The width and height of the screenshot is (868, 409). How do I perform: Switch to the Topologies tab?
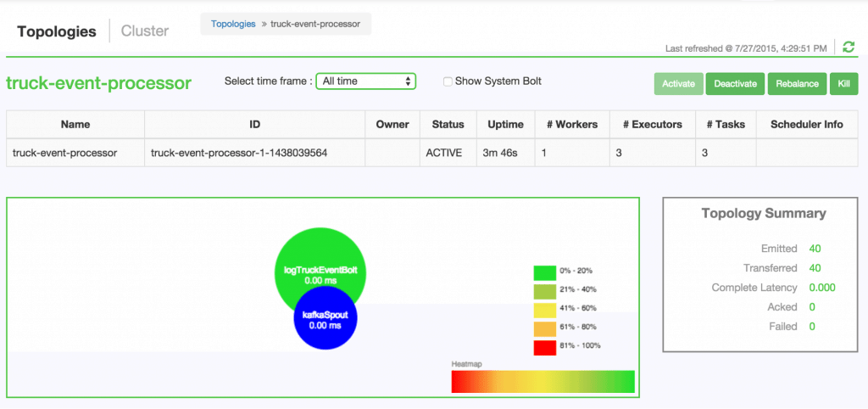tap(57, 31)
